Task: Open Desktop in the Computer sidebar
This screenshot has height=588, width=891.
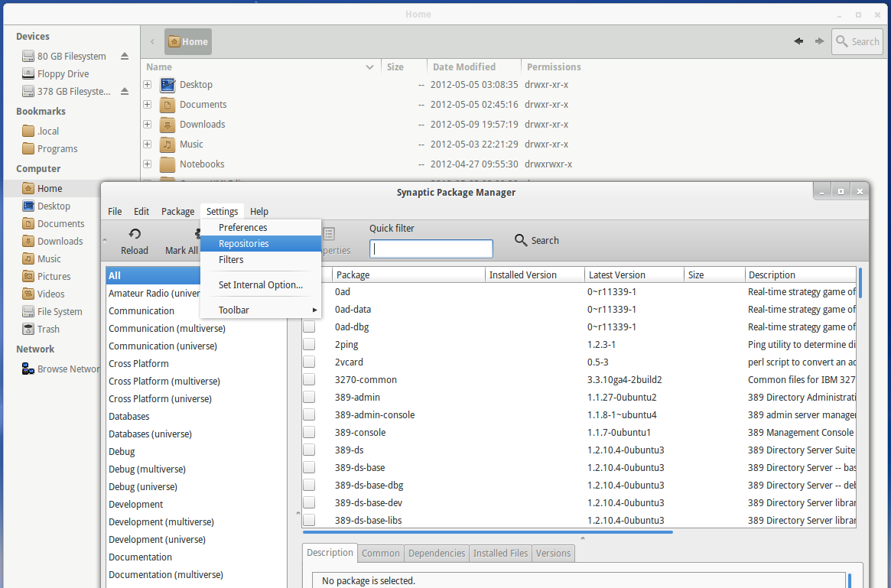Action: (46, 206)
